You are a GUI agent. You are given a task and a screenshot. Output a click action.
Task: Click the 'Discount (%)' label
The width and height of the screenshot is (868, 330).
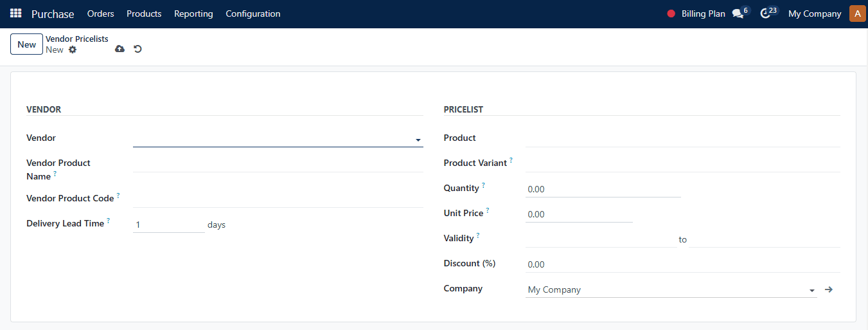click(x=470, y=263)
